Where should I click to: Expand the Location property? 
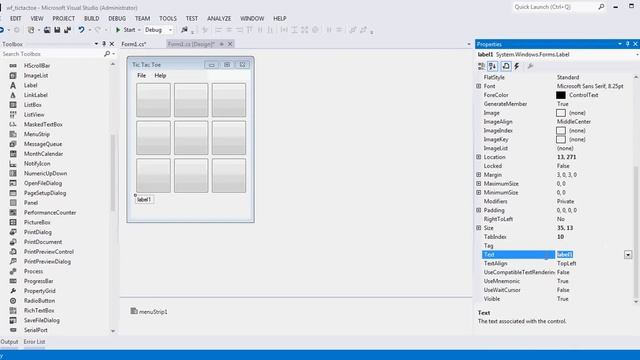(478, 157)
